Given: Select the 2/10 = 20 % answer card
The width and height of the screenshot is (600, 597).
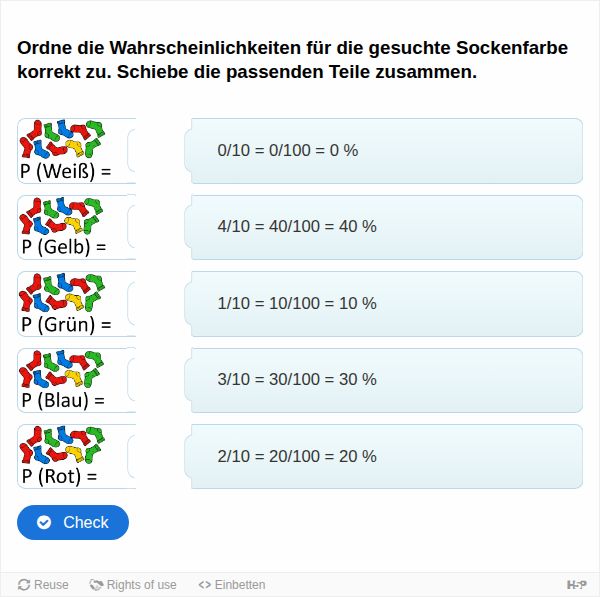Looking at the screenshot, I should (x=383, y=456).
